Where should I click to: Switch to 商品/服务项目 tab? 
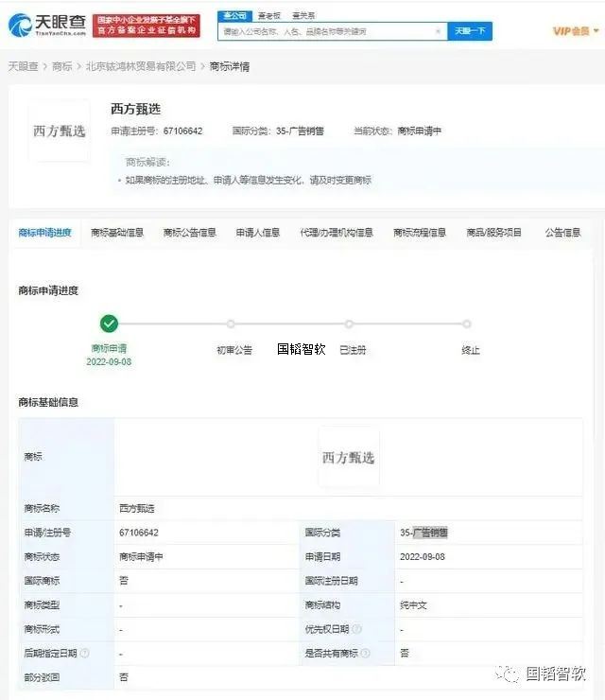(x=493, y=233)
